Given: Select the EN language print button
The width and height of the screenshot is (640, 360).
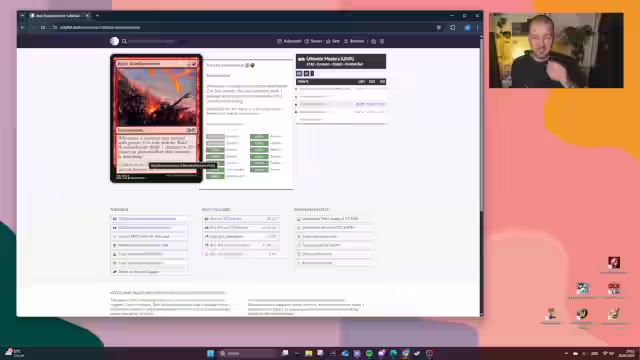Looking at the screenshot, I should (x=299, y=73).
